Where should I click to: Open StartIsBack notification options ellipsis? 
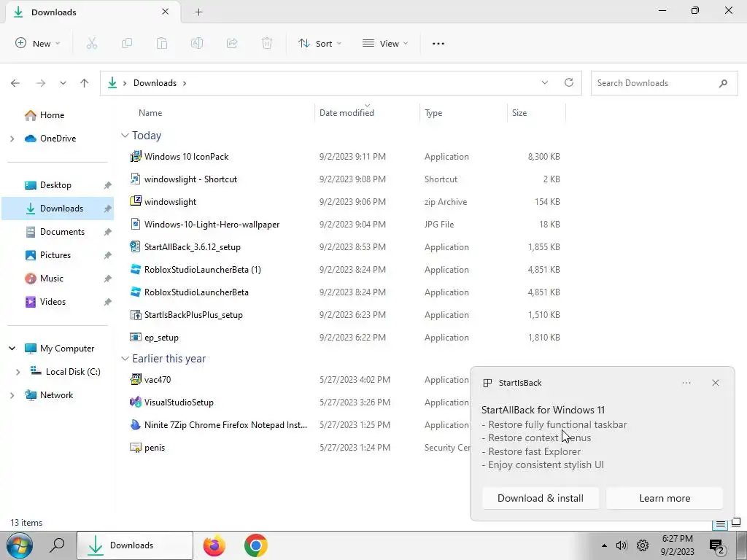point(686,383)
